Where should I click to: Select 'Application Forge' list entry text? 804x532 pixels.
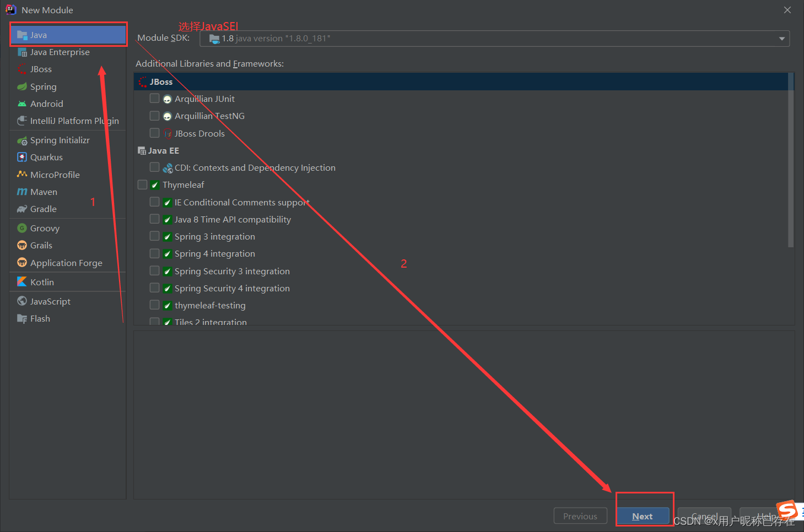pyautogui.click(x=67, y=263)
